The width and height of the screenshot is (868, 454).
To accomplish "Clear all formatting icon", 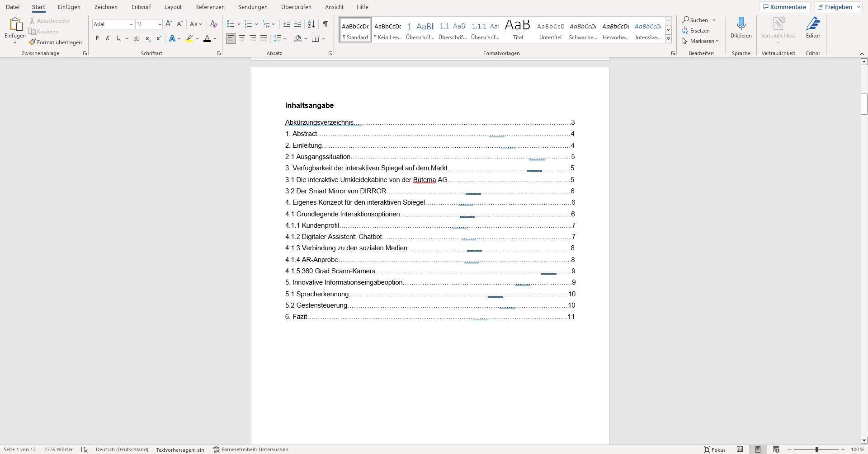I will 214,24.
